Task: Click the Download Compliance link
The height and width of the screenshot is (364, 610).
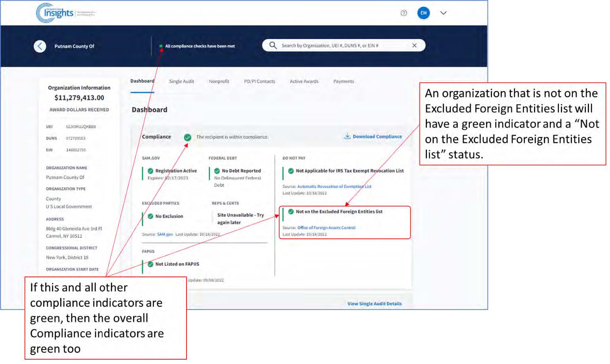Action: (x=377, y=137)
